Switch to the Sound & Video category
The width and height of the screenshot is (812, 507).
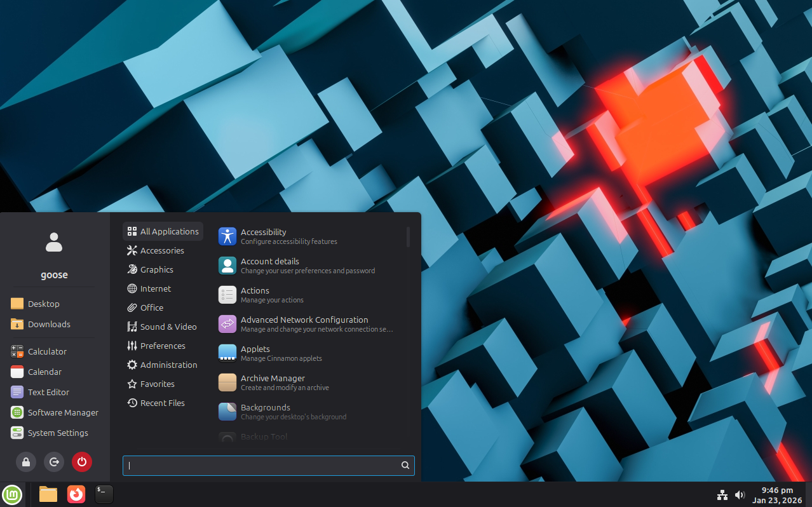tap(168, 327)
